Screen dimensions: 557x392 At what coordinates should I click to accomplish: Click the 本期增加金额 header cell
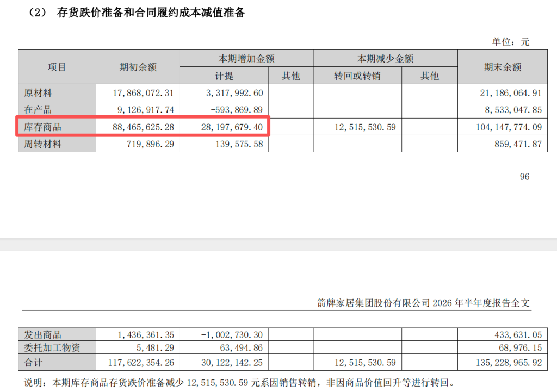[x=246, y=59]
